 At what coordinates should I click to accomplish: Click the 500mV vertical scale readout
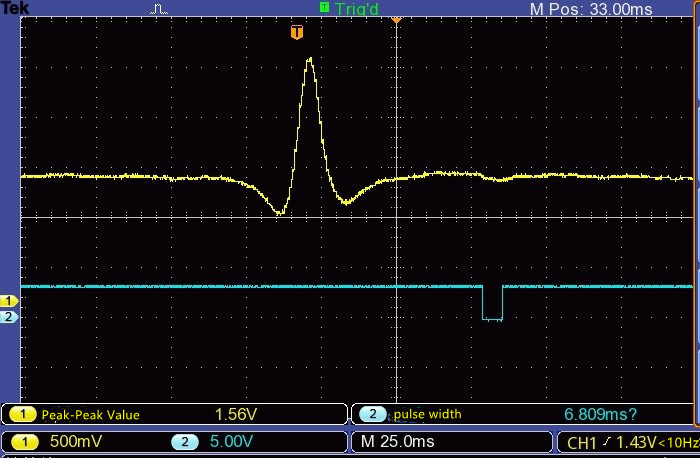tap(76, 441)
